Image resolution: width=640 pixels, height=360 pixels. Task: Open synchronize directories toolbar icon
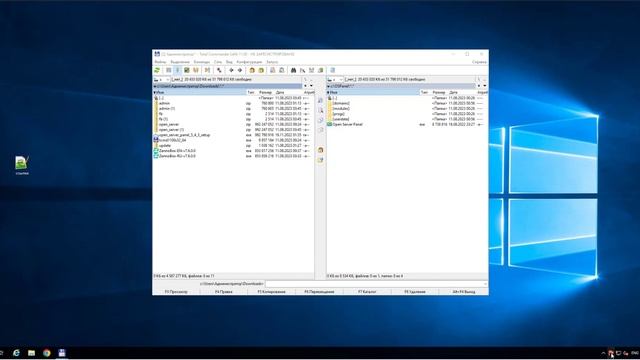[x=312, y=70]
